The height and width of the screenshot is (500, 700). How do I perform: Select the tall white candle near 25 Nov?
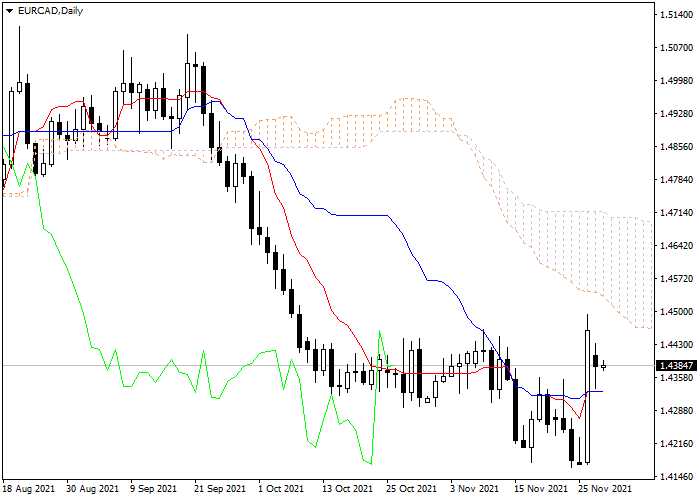[x=588, y=396]
